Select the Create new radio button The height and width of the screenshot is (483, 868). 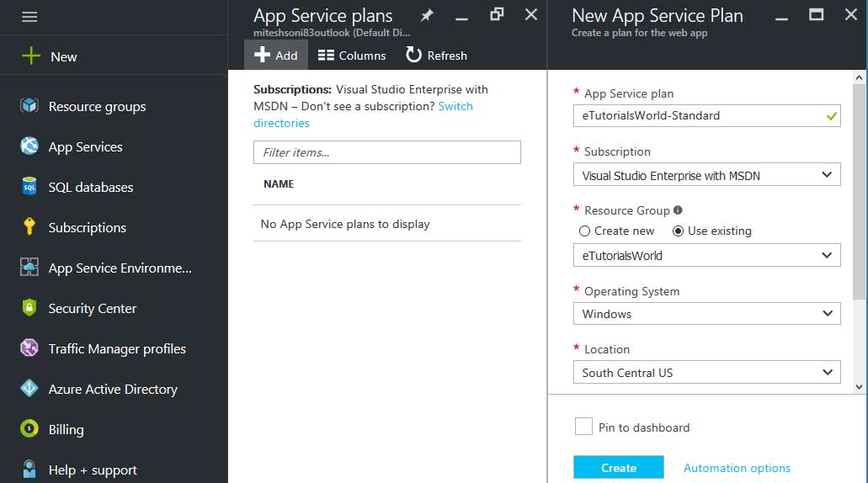pos(585,231)
